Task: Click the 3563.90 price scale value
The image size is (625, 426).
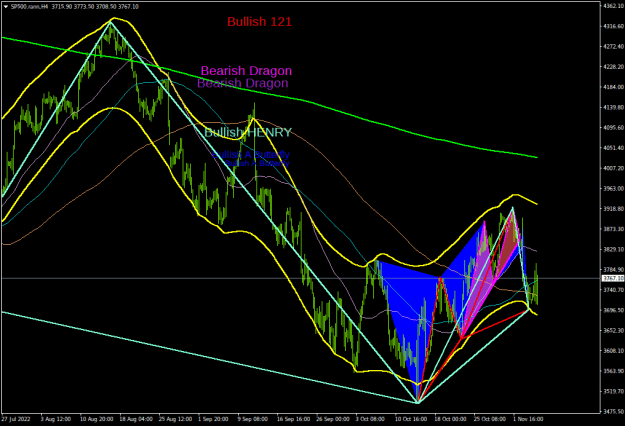Action: (613, 371)
